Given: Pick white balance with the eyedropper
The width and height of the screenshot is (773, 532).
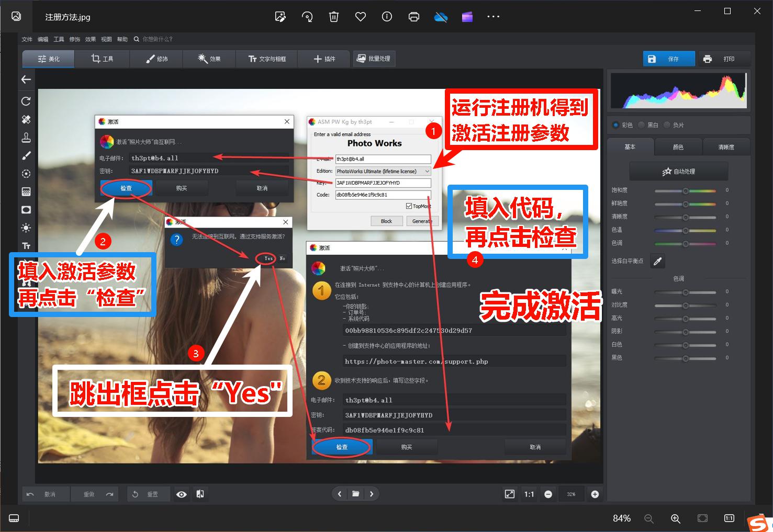Looking at the screenshot, I should 658,261.
